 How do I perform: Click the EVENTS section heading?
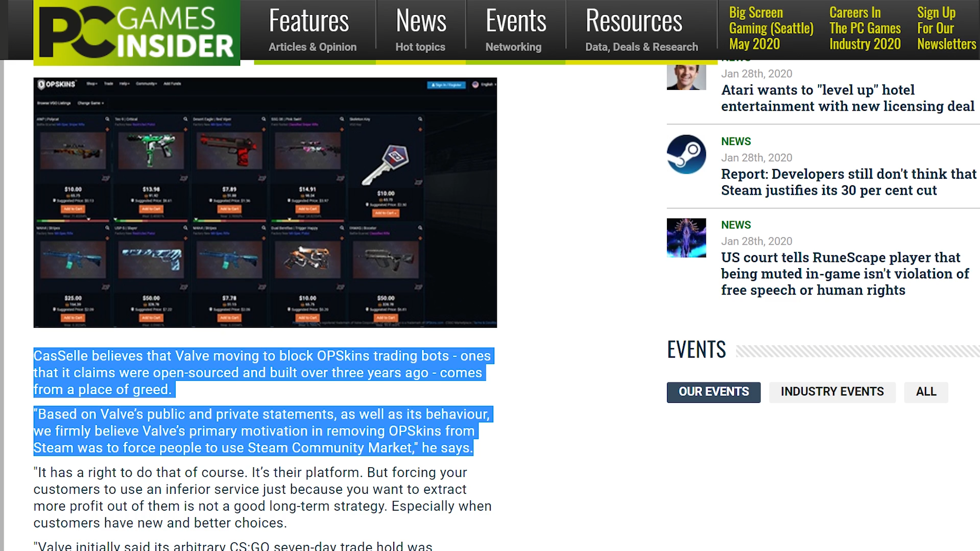[x=696, y=350]
